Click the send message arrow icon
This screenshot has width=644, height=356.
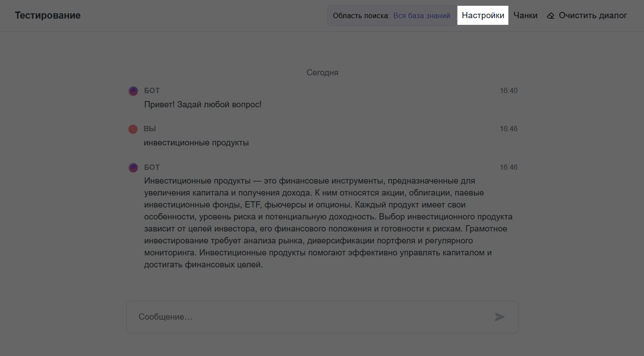click(500, 317)
